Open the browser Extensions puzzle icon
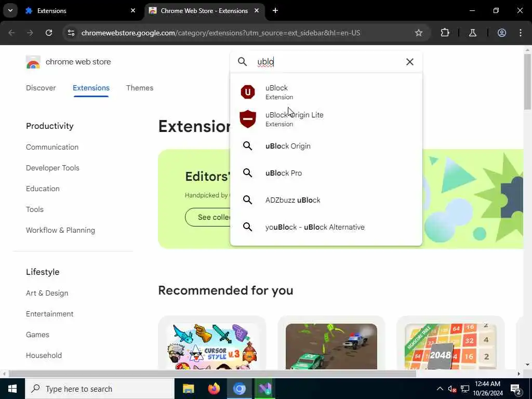Image resolution: width=532 pixels, height=399 pixels. [445, 33]
